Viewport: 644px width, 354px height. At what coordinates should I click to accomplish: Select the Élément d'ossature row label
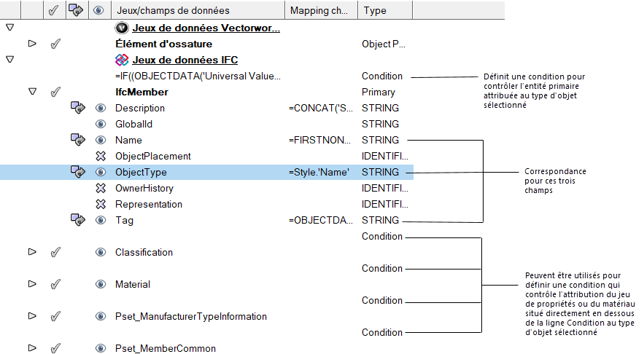click(164, 44)
